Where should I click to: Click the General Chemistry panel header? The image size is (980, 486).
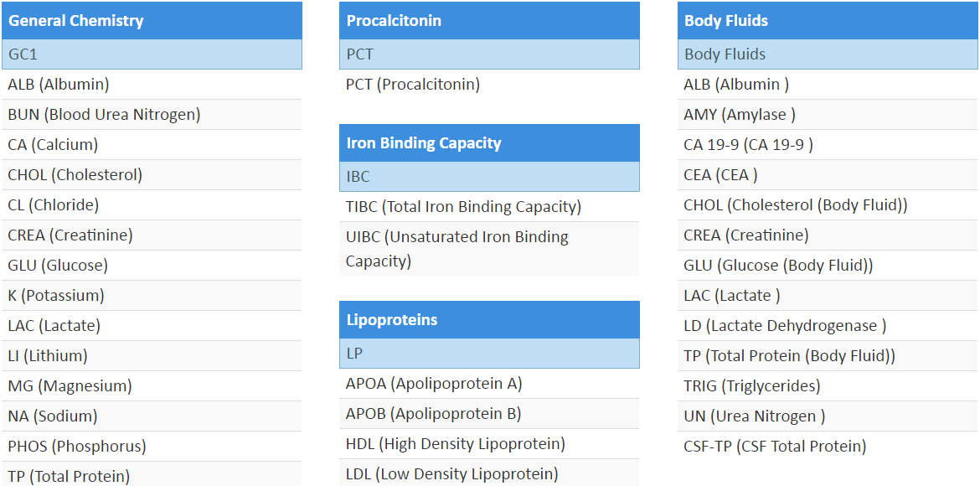click(151, 21)
